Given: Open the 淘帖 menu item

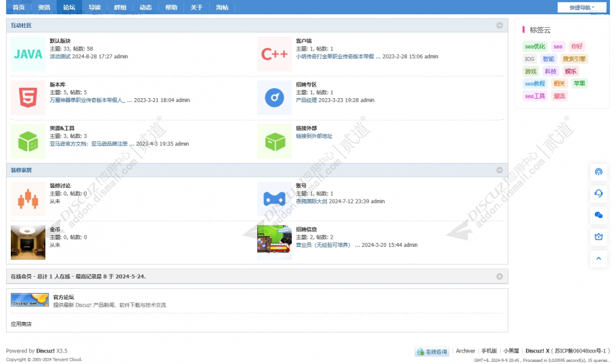Looking at the screenshot, I should (x=222, y=7).
